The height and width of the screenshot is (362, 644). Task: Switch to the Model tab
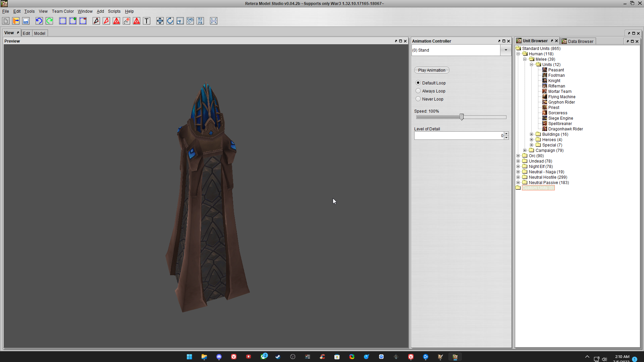[x=40, y=33]
